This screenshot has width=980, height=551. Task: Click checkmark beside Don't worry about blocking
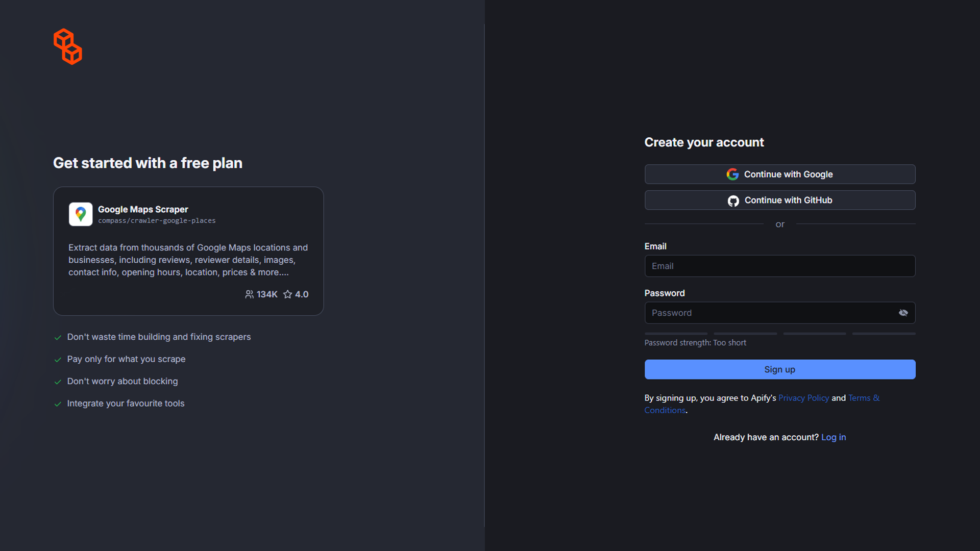pyautogui.click(x=58, y=382)
